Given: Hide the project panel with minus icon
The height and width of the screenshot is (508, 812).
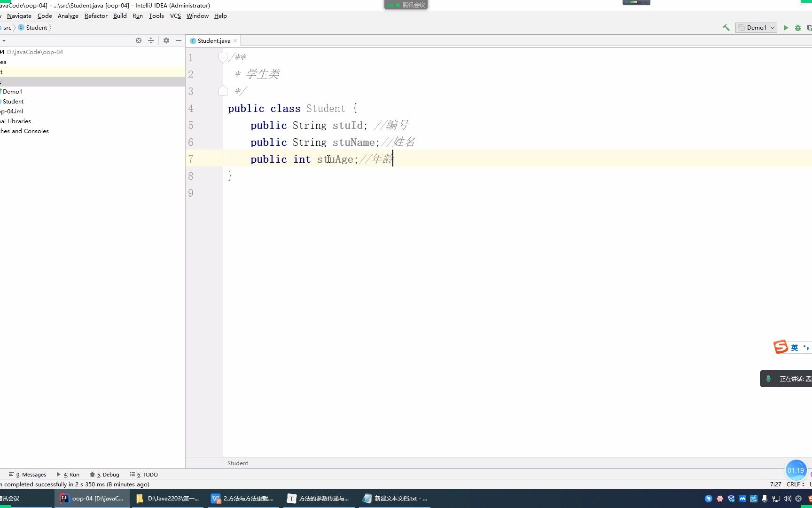Looking at the screenshot, I should (179, 40).
